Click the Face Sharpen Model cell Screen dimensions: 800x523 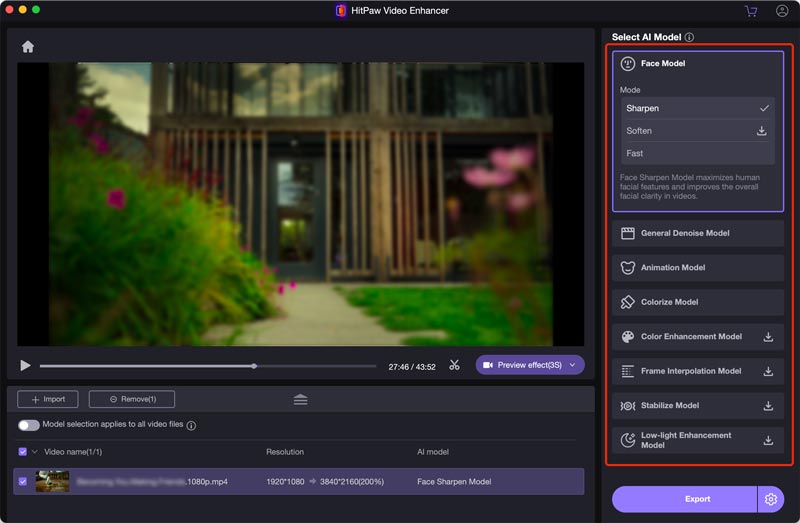pos(454,482)
